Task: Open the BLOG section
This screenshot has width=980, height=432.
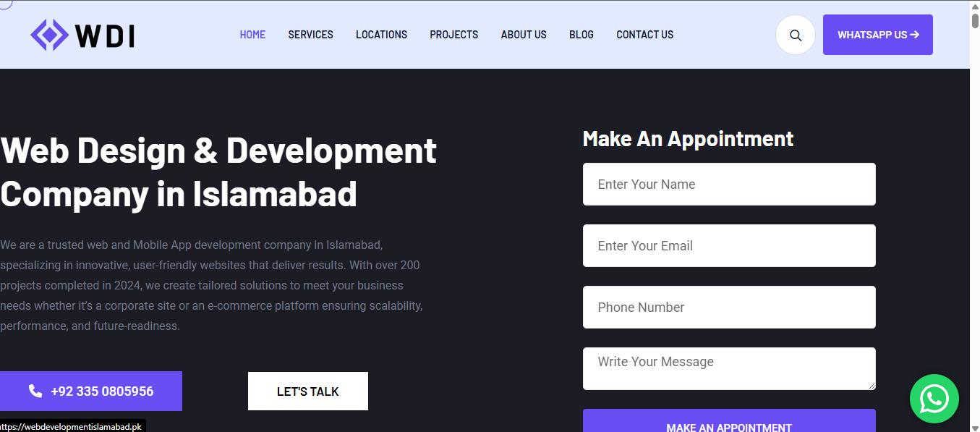Action: [x=581, y=34]
